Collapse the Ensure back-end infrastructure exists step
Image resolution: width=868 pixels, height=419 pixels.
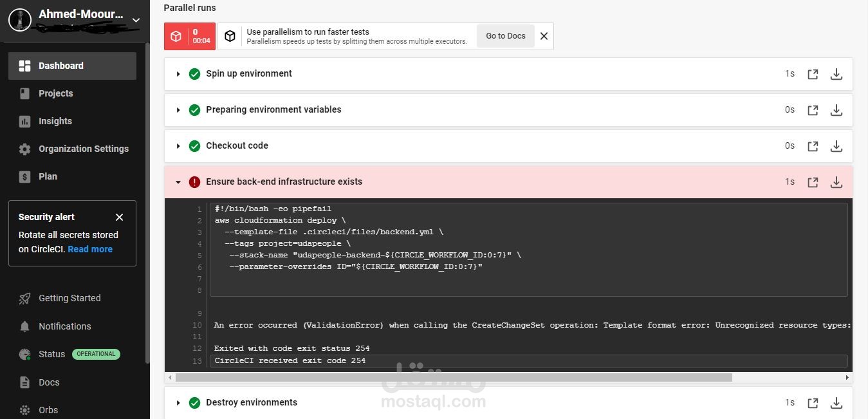tap(178, 182)
